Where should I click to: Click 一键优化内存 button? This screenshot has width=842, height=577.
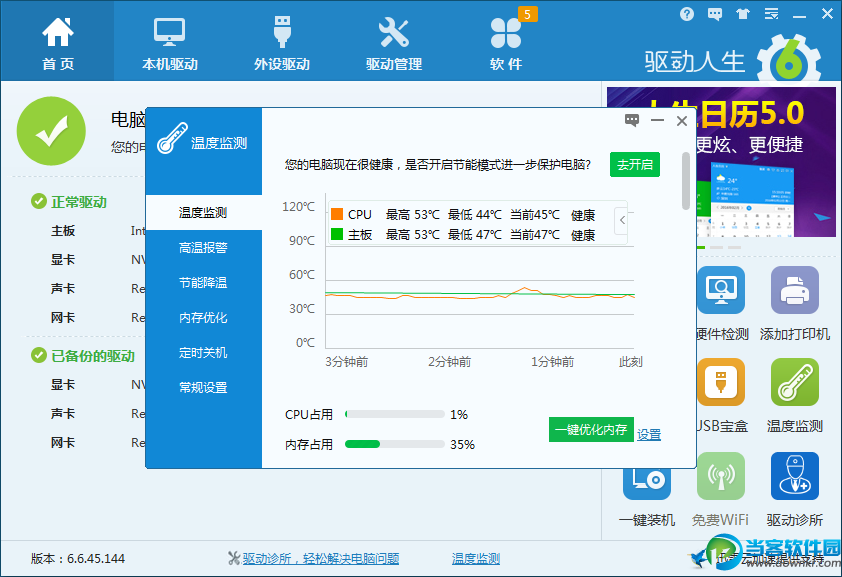pos(591,429)
